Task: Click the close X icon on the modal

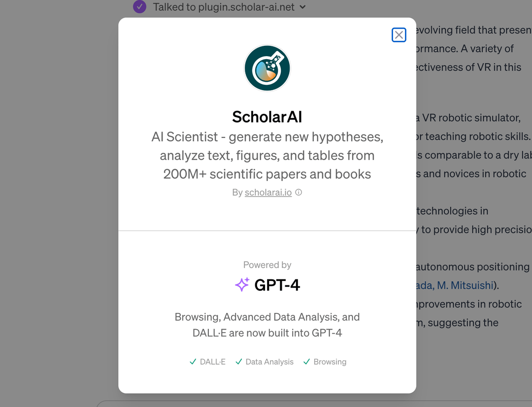Action: pyautogui.click(x=399, y=34)
